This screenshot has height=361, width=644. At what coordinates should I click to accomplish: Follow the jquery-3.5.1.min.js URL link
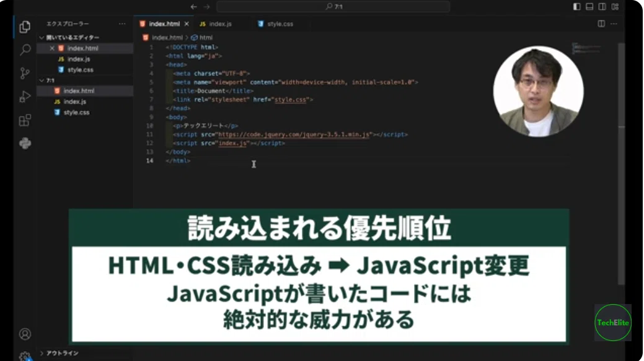[x=294, y=134]
